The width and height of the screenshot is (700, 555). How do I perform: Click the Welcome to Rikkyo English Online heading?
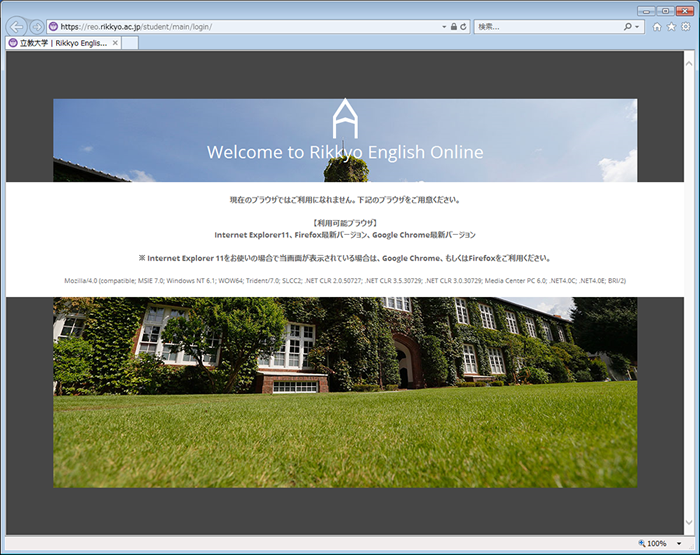point(345,152)
